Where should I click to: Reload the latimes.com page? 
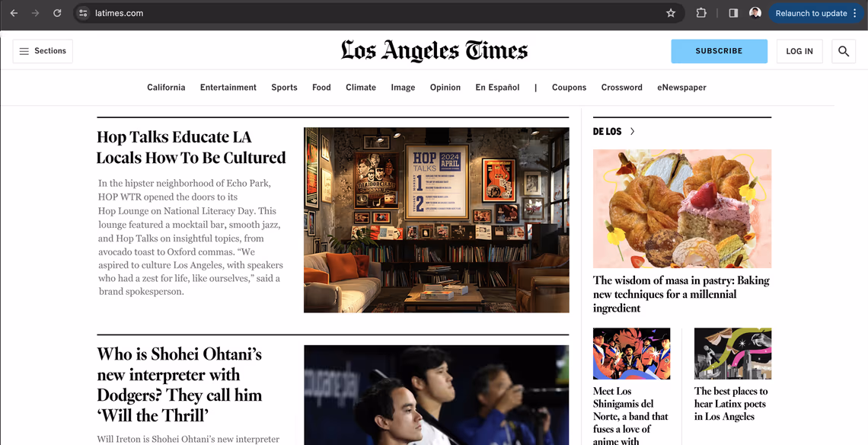[x=57, y=13]
